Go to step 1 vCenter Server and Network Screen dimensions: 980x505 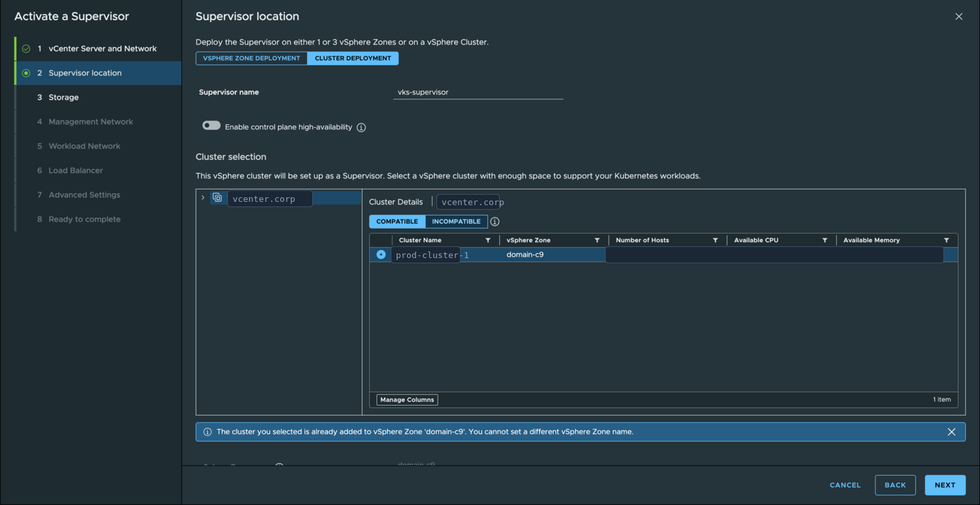(x=98, y=49)
